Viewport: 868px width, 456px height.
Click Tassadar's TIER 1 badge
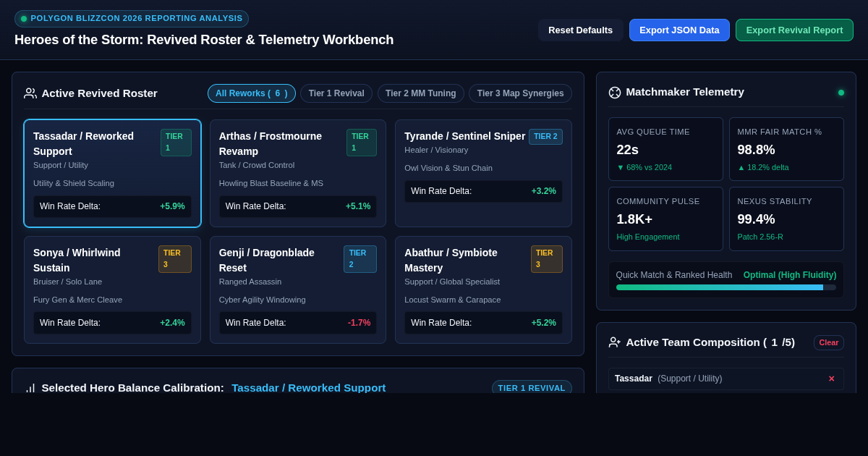176,143
